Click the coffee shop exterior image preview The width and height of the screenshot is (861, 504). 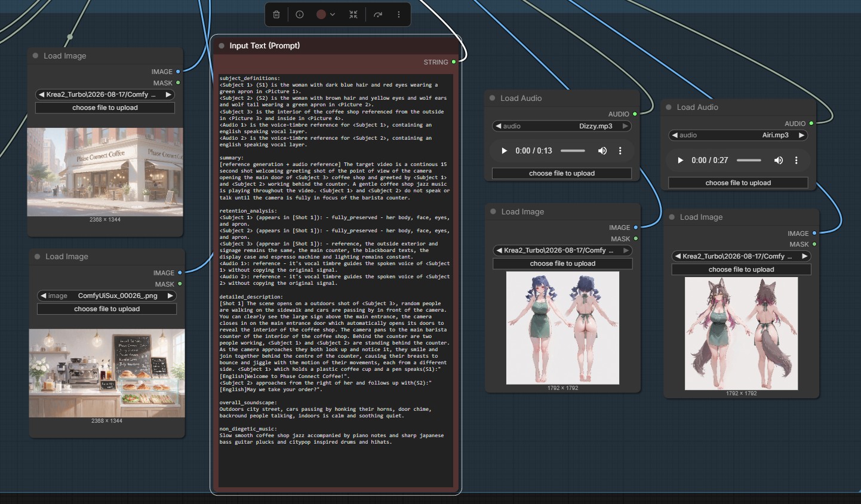click(105, 172)
